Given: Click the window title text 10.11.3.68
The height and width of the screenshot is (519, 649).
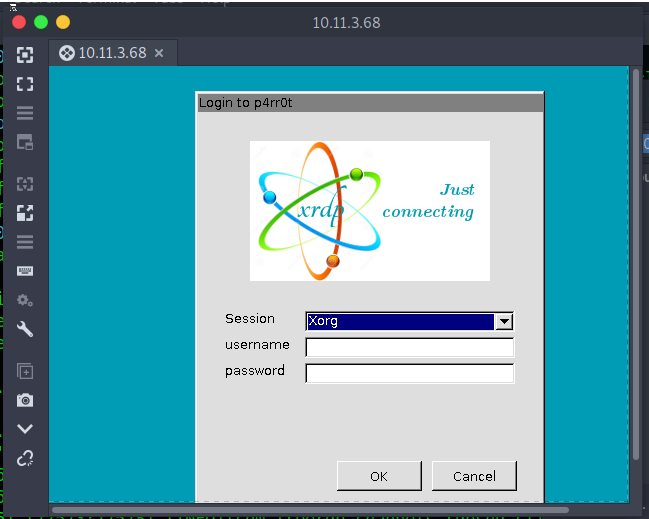Looking at the screenshot, I should [x=346, y=23].
